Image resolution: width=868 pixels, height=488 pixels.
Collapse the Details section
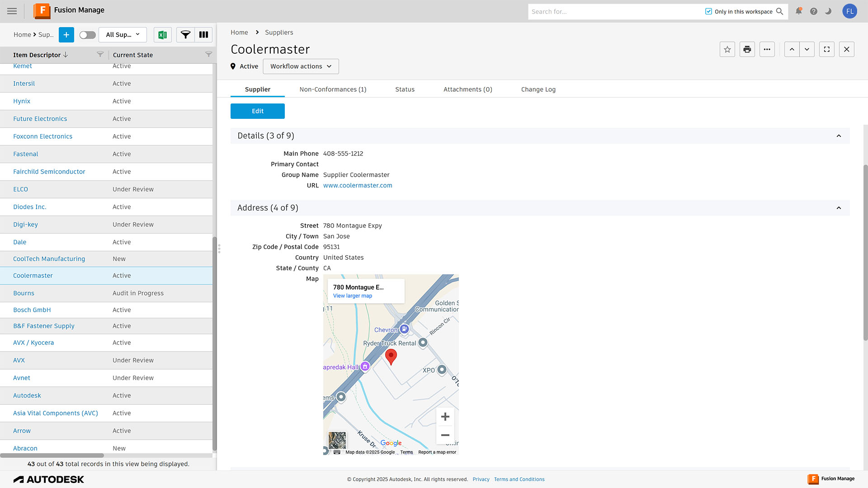[x=839, y=136]
